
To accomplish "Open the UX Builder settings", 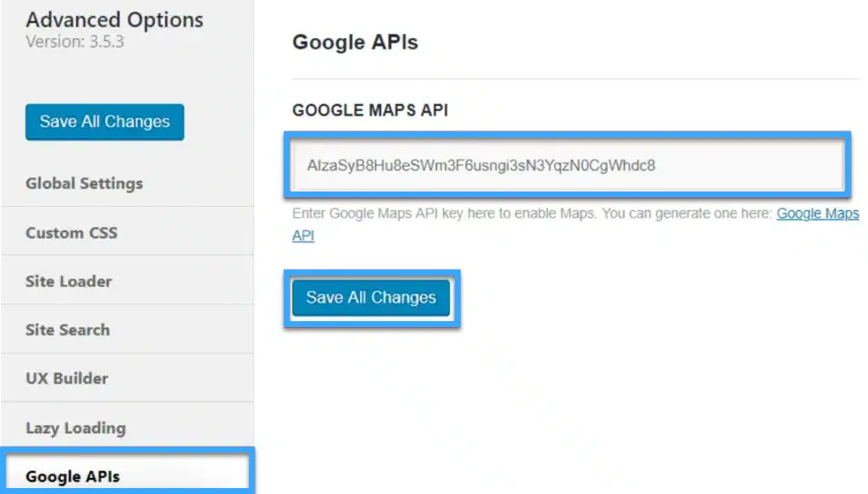I will [x=67, y=378].
